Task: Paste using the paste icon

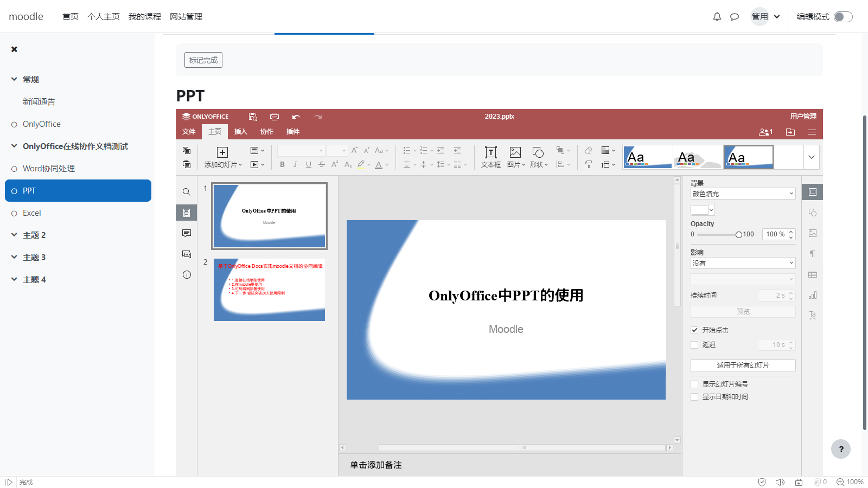Action: [187, 164]
